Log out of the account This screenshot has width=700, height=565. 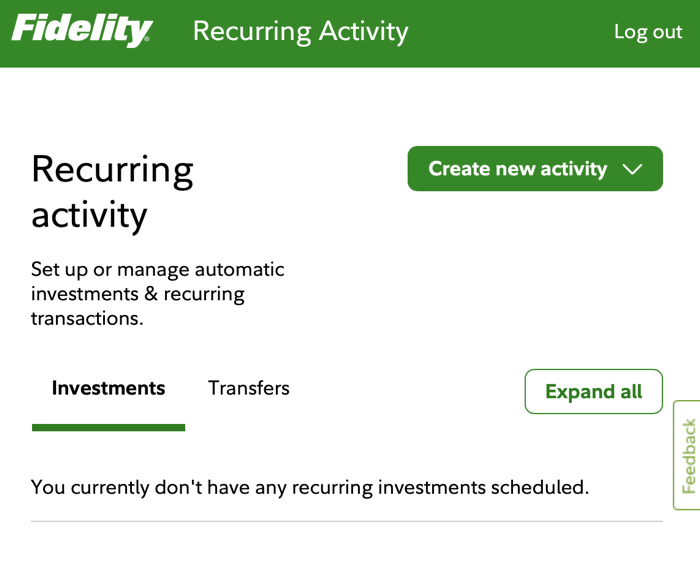point(648,31)
